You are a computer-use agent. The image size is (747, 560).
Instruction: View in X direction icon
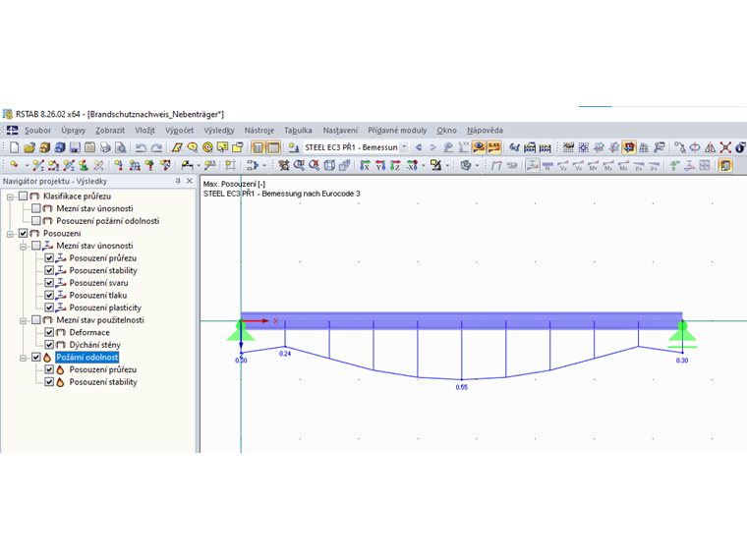[x=365, y=165]
